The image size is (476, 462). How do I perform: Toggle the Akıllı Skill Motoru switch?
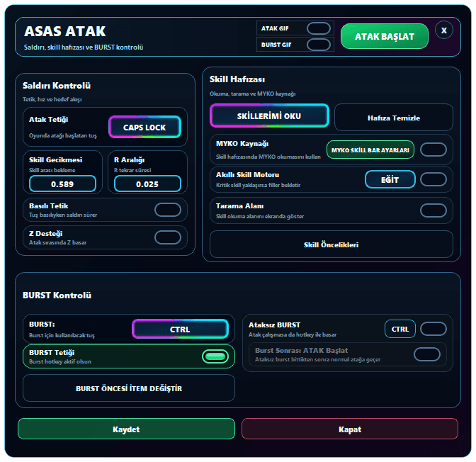point(433,179)
